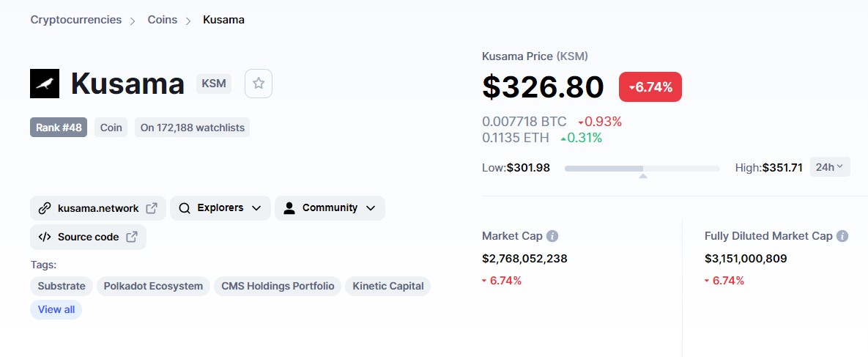Select the Substrate tag
This screenshot has height=357, width=868.
62,286
